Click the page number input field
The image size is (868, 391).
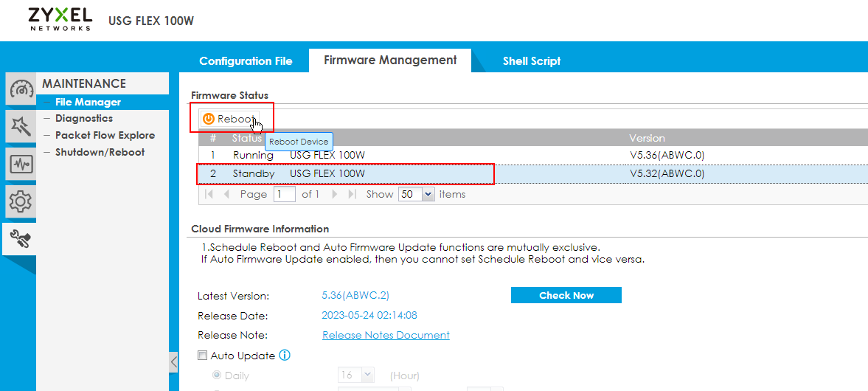pyautogui.click(x=284, y=194)
